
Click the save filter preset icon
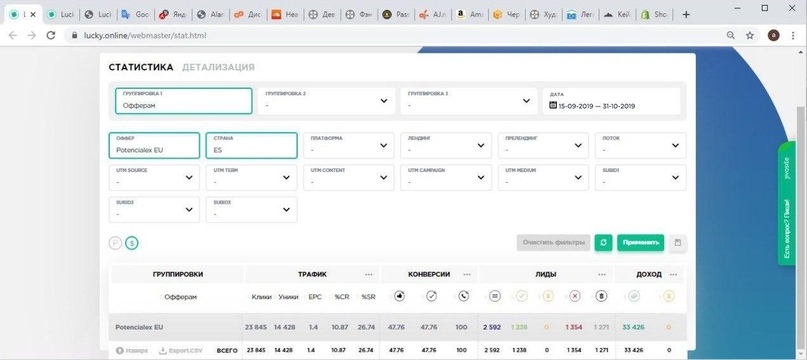[678, 243]
